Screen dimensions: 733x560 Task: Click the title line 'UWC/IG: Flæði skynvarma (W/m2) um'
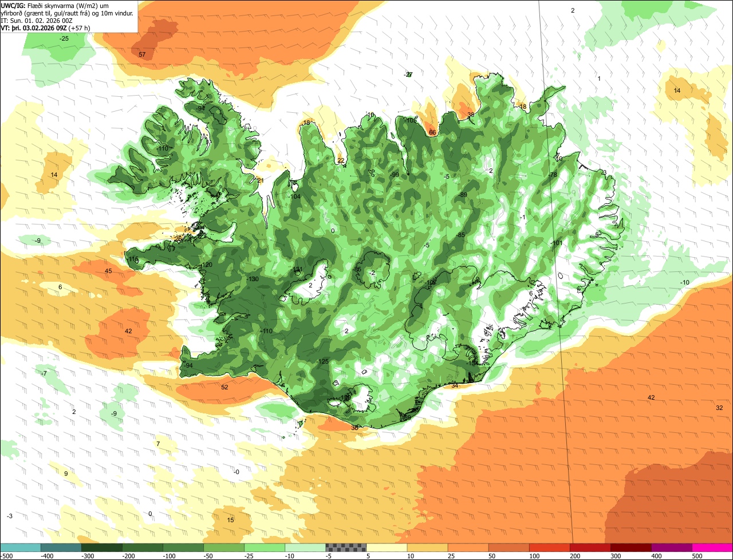tap(55, 5)
